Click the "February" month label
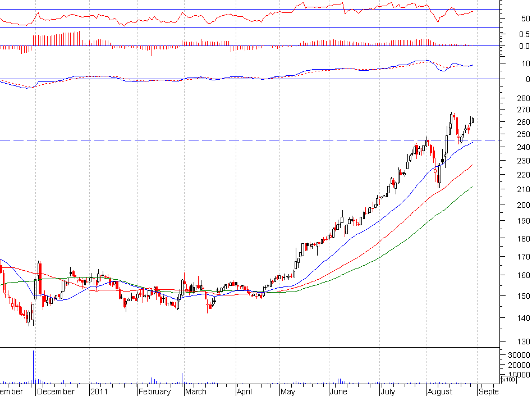 [154, 392]
